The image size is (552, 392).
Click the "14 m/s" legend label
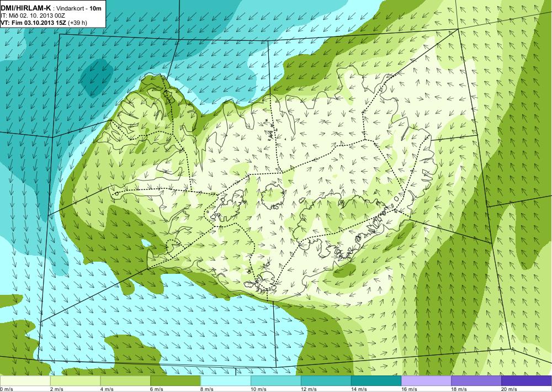tap(359, 389)
